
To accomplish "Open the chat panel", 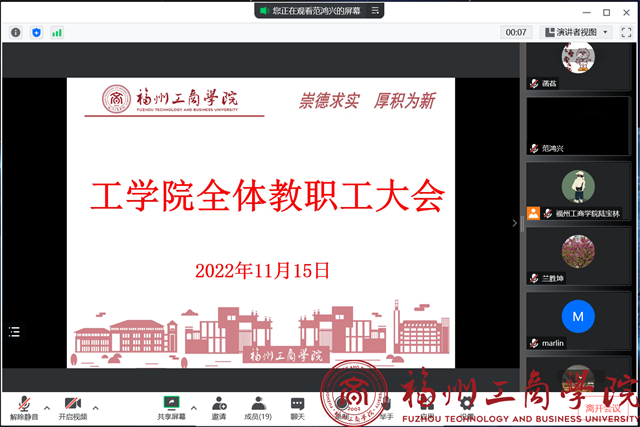I will 297,405.
